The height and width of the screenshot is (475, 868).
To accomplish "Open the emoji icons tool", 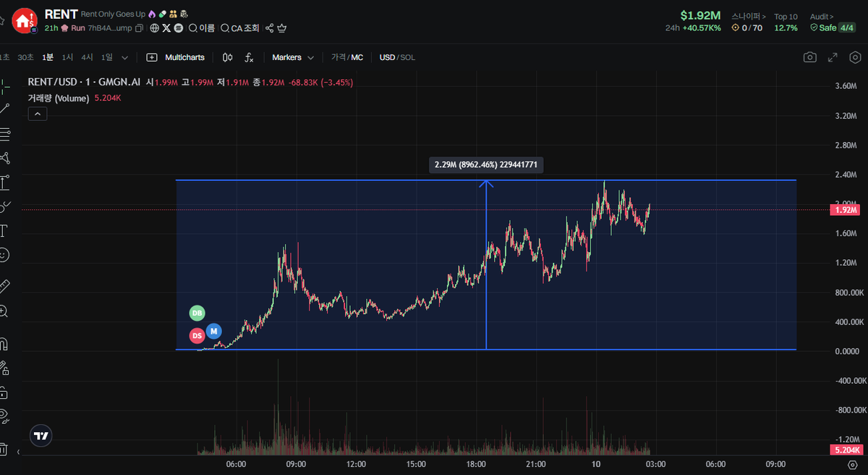I will point(4,255).
